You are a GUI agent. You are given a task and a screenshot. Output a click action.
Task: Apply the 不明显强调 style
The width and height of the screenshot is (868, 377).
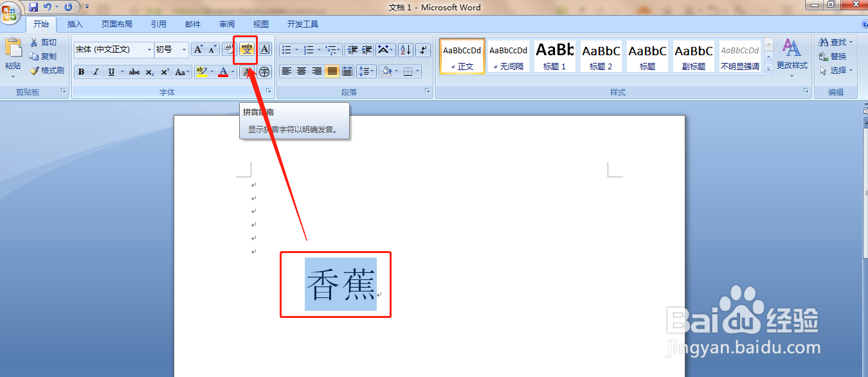click(x=740, y=56)
